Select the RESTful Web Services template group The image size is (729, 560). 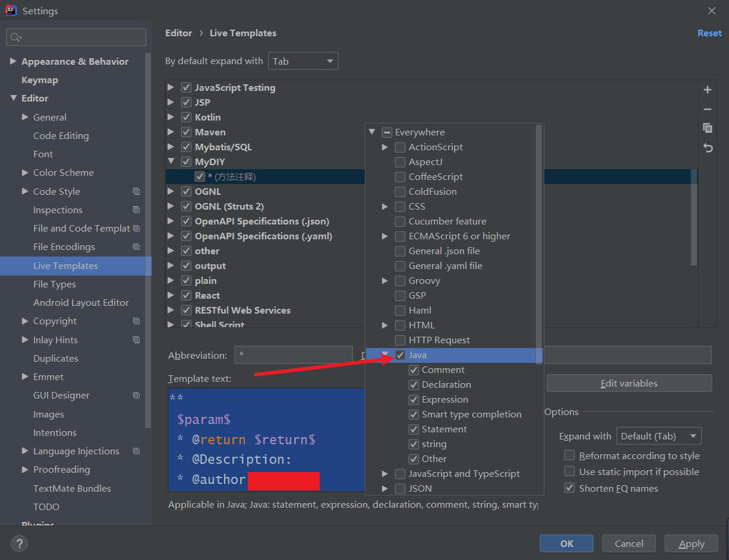[x=242, y=310]
